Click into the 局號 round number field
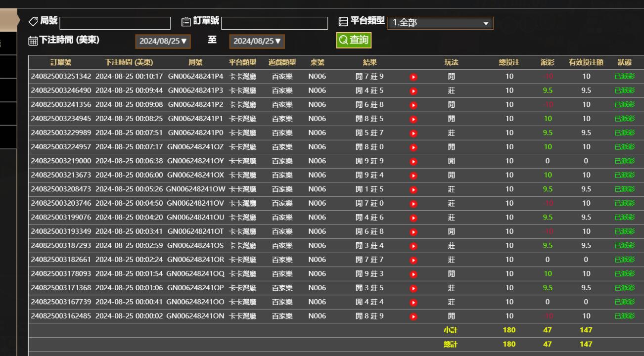Screen dimensions: 644x356 coord(115,23)
